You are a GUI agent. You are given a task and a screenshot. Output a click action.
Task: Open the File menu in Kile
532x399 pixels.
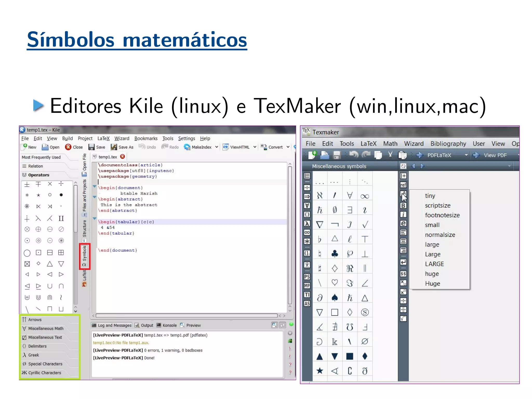[25, 139]
